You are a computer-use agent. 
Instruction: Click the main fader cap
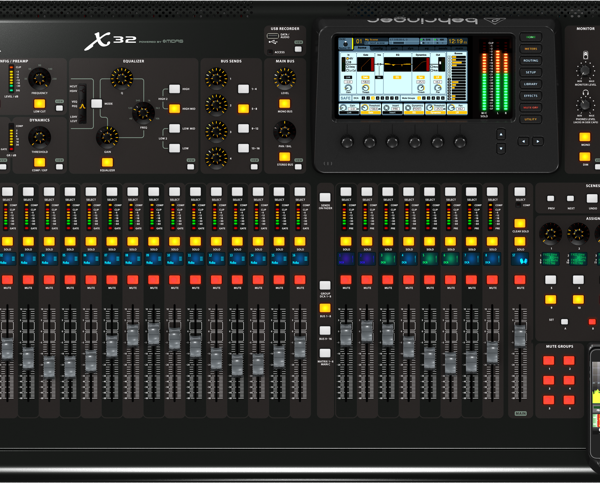coord(520,336)
